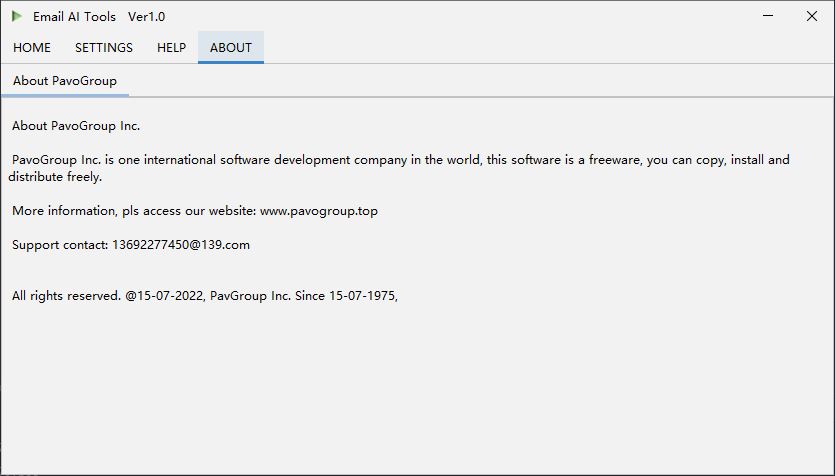Select the About PavoGroup sub-tab

65,81
